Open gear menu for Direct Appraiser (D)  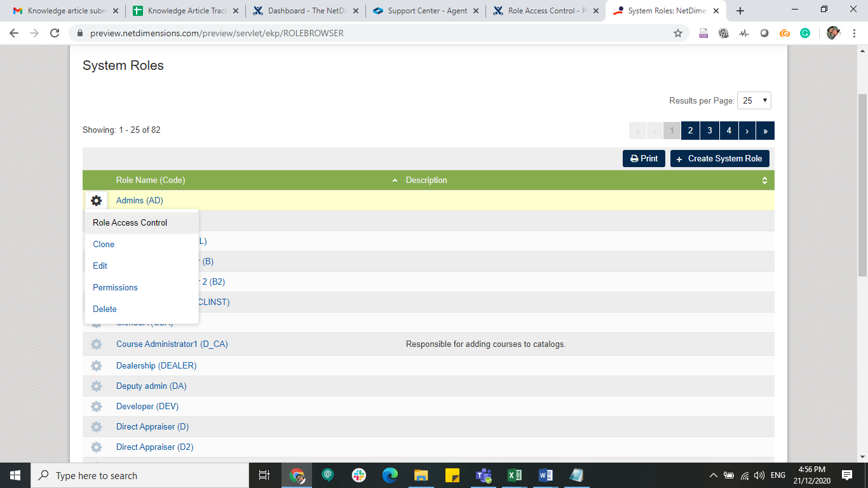pyautogui.click(x=96, y=427)
